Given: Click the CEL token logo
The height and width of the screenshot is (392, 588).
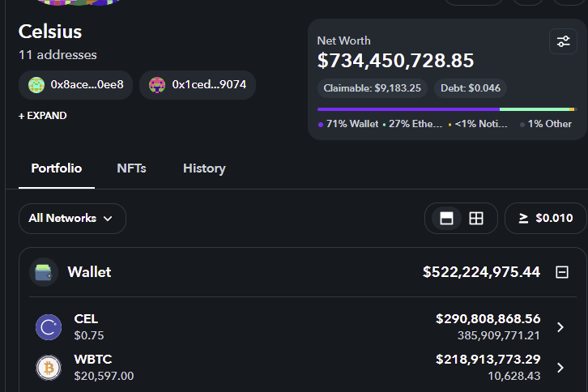Looking at the screenshot, I should (49, 327).
